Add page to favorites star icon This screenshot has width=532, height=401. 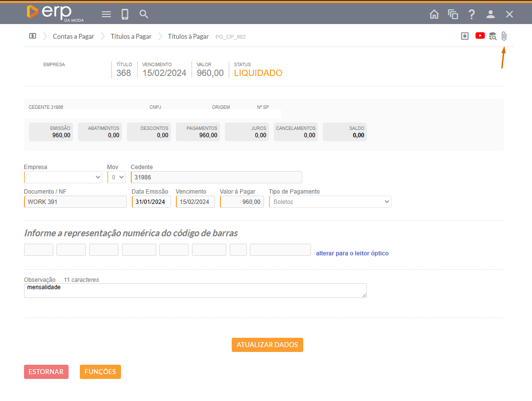465,36
